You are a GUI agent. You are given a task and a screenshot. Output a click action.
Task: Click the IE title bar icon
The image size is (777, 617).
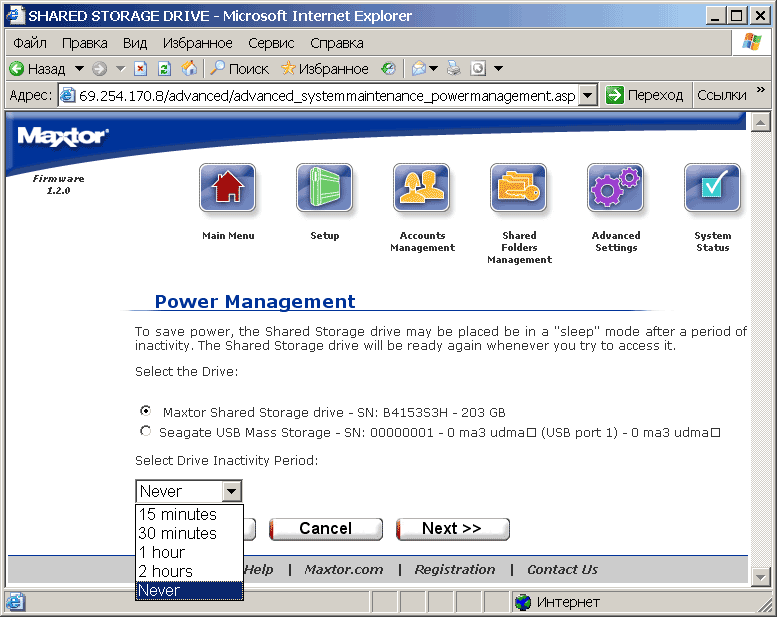15,15
